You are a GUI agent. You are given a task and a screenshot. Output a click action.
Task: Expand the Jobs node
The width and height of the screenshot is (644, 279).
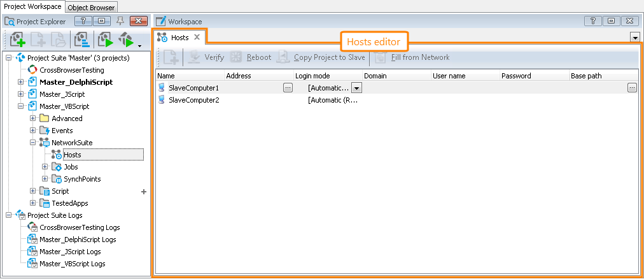coord(45,167)
